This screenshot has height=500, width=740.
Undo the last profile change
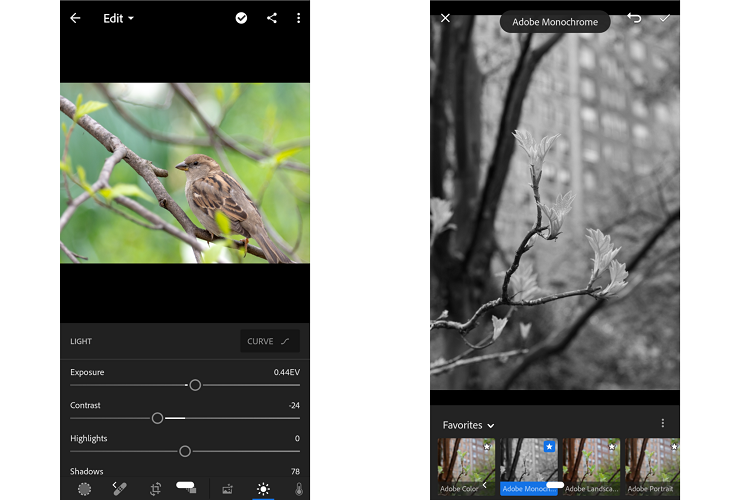[x=634, y=18]
